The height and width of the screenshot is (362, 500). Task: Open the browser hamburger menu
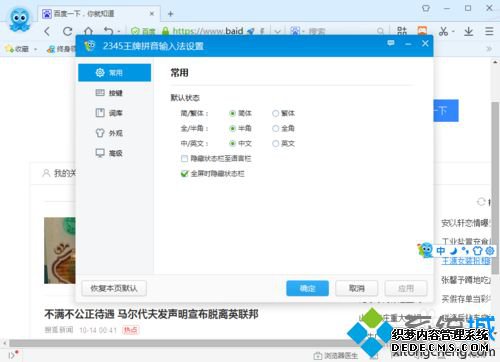(489, 31)
